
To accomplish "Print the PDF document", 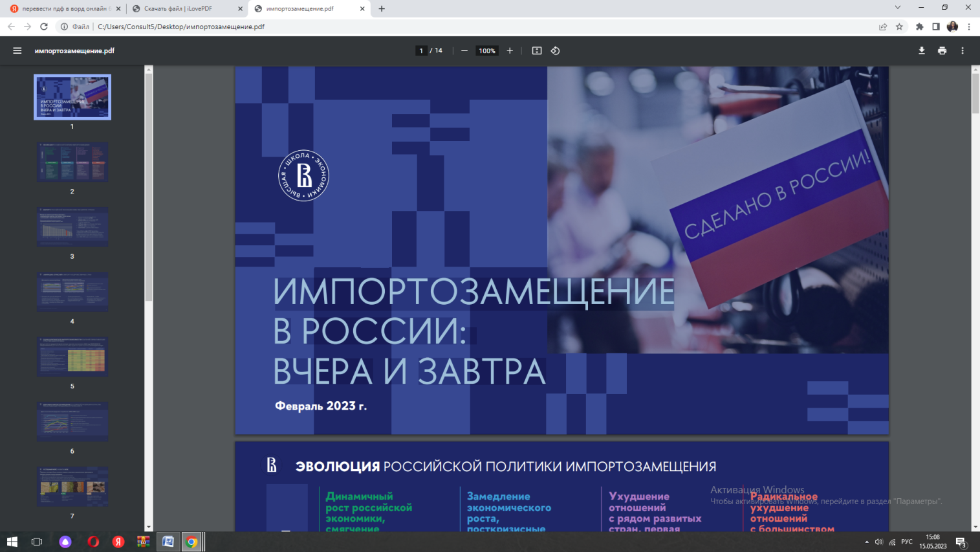I will coord(942,50).
